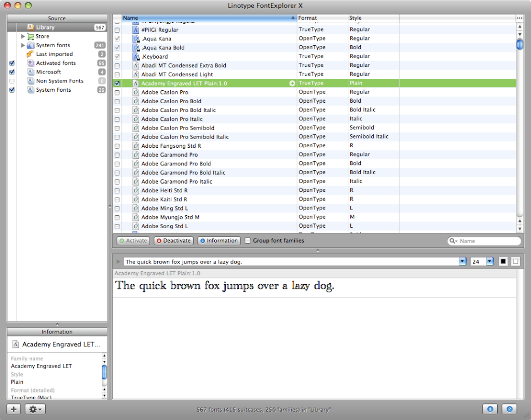The width and height of the screenshot is (531, 420).
Task: Click the go-to arrow on Academy Engraved LET row
Action: click(x=292, y=83)
